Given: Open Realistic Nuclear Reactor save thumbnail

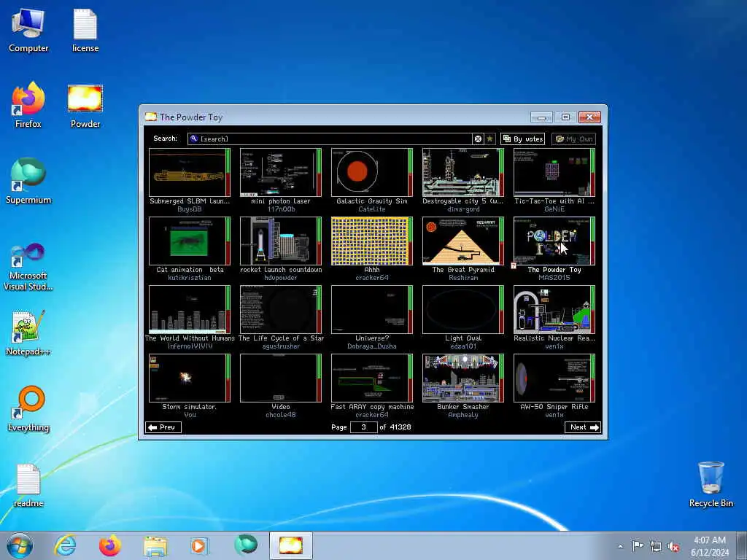Looking at the screenshot, I should 554,309.
